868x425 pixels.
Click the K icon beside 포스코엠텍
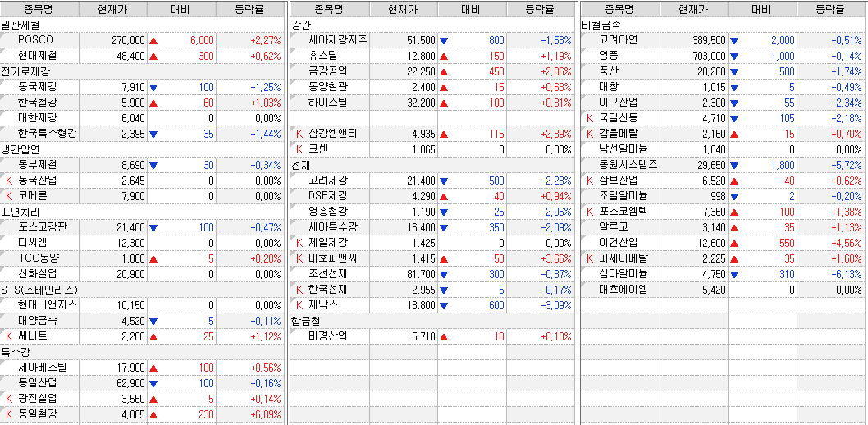click(x=589, y=212)
